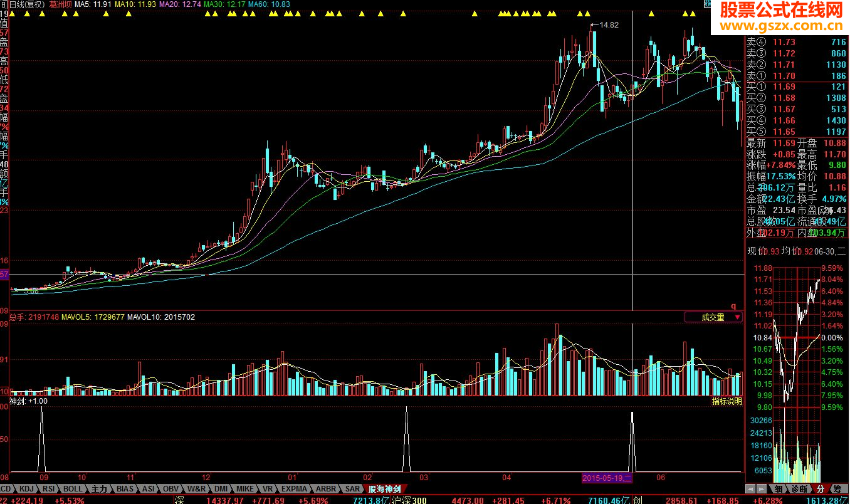
Task: Open the SAR indicator tab
Action: (352, 488)
